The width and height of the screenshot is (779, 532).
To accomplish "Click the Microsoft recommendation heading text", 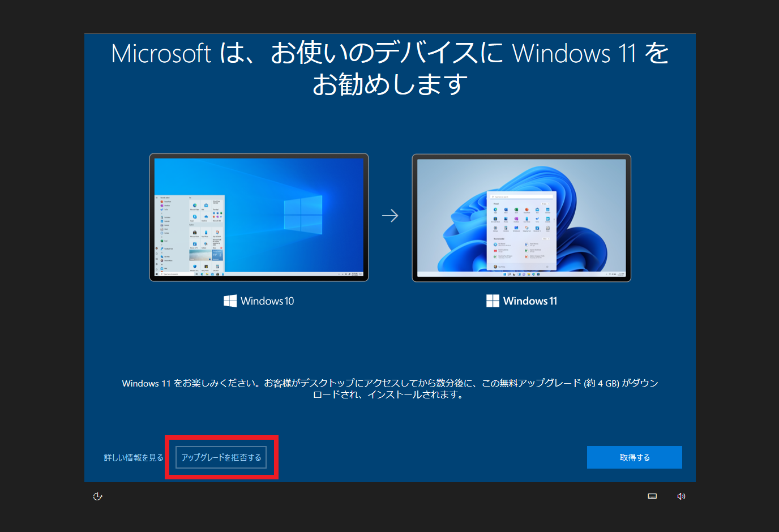I will point(390,68).
